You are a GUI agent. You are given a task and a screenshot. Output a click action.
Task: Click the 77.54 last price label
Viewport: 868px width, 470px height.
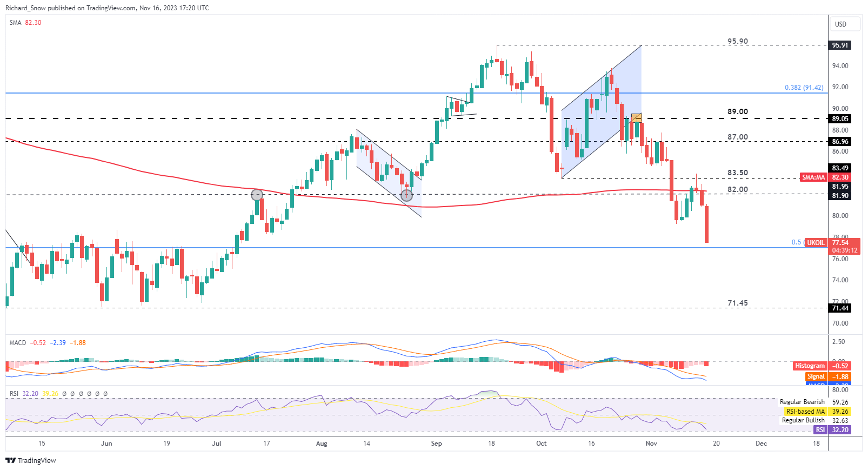(x=840, y=243)
